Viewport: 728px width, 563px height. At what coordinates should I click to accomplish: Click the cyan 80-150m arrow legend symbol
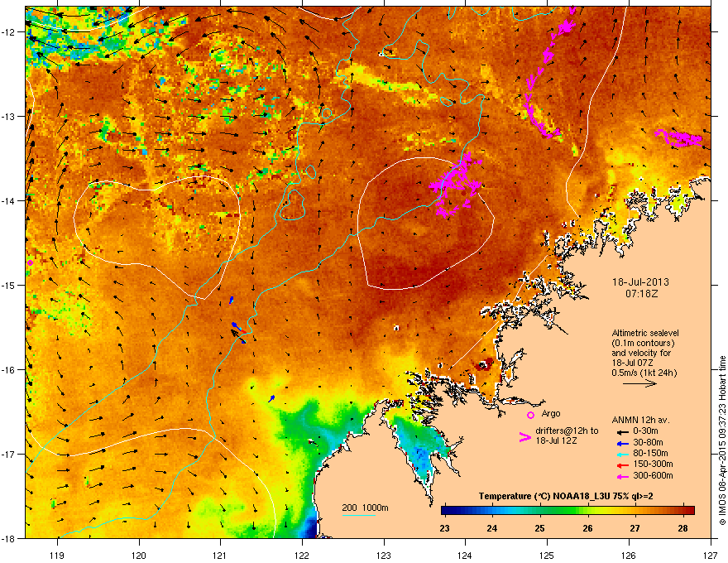pyautogui.click(x=623, y=454)
